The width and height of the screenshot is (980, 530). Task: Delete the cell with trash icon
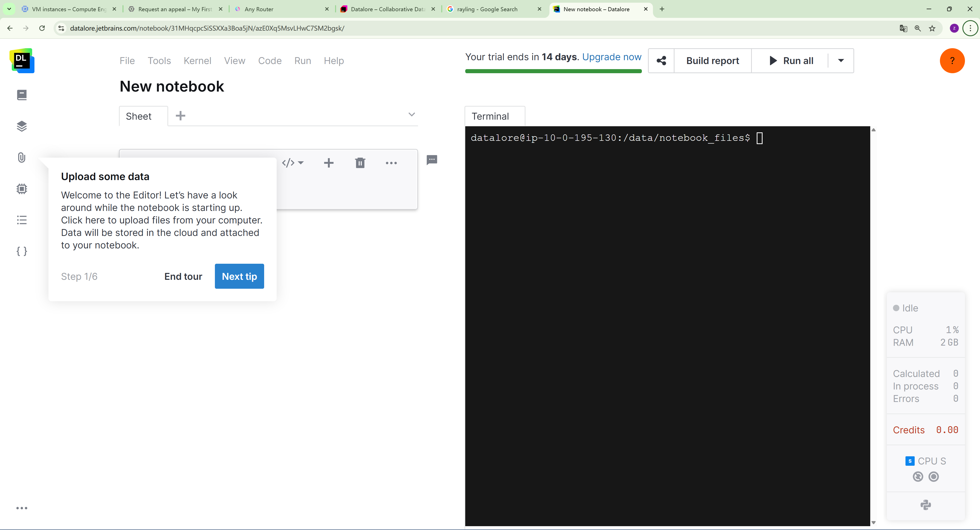coord(360,163)
